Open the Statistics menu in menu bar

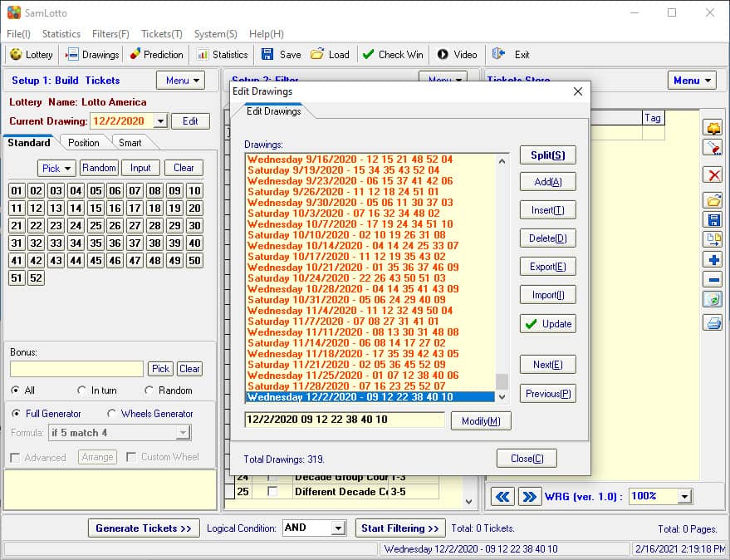pos(61,34)
